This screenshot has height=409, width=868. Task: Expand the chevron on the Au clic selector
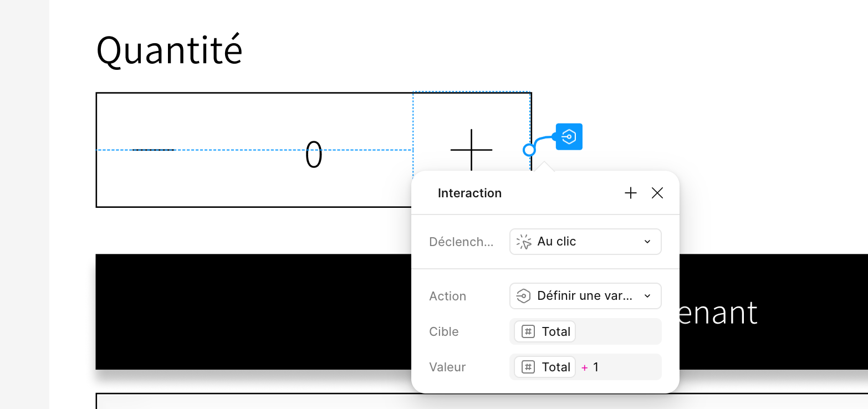(x=646, y=241)
